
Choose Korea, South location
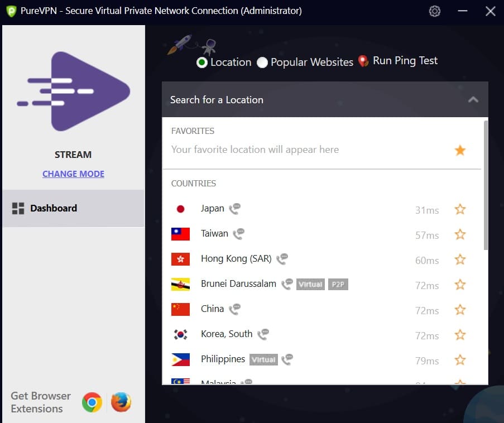227,334
